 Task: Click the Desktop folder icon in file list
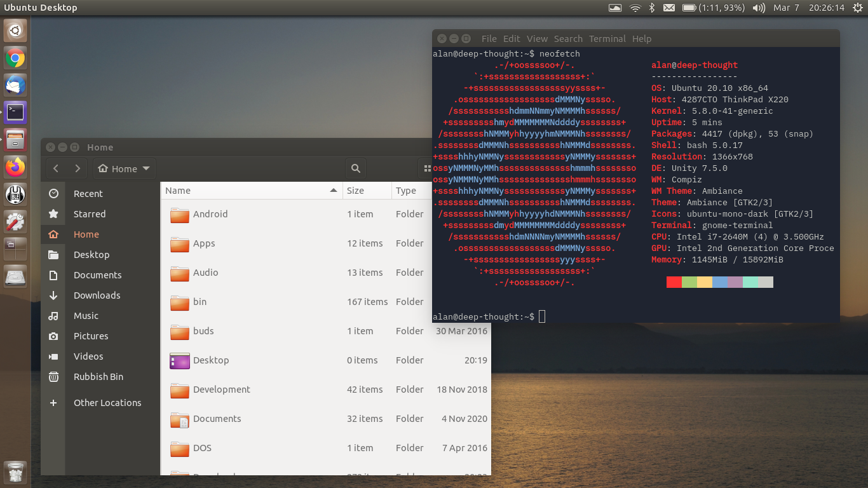pyautogui.click(x=180, y=361)
